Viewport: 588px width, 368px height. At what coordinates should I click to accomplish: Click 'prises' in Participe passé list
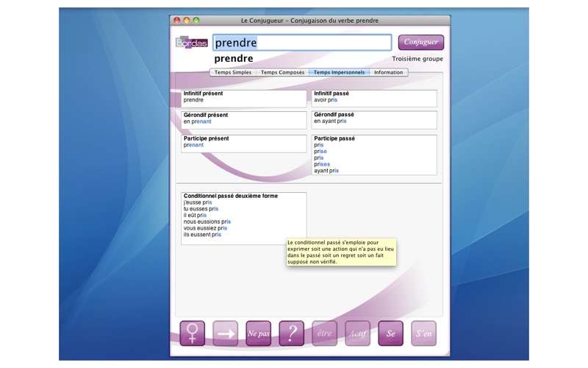pos(322,164)
